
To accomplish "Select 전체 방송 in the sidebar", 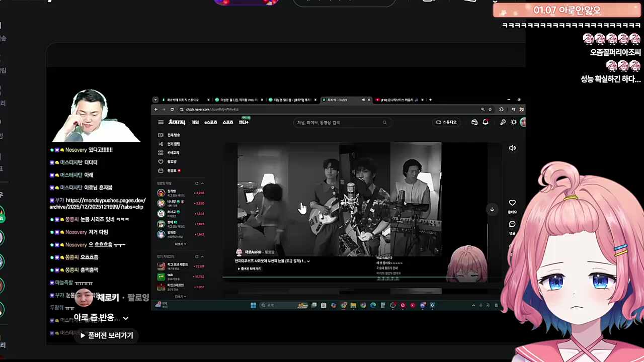I will [173, 135].
